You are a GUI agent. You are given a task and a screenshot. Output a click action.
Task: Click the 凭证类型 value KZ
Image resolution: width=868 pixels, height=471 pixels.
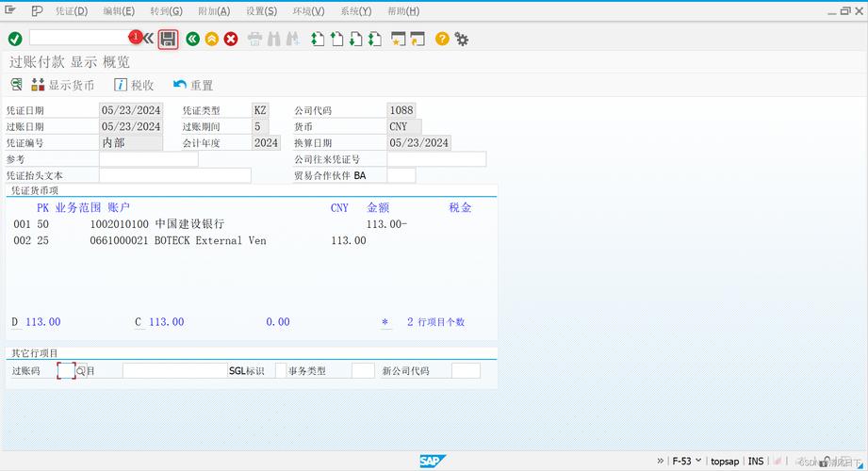pos(260,110)
